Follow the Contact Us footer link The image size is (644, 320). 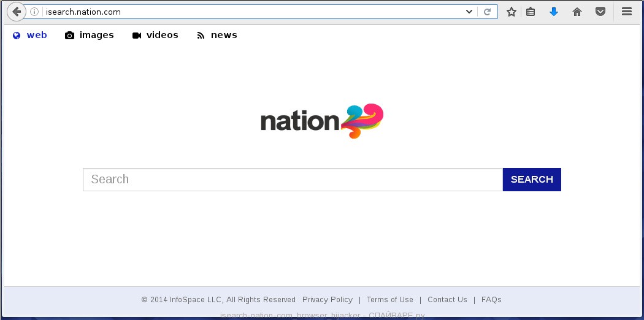tap(447, 300)
